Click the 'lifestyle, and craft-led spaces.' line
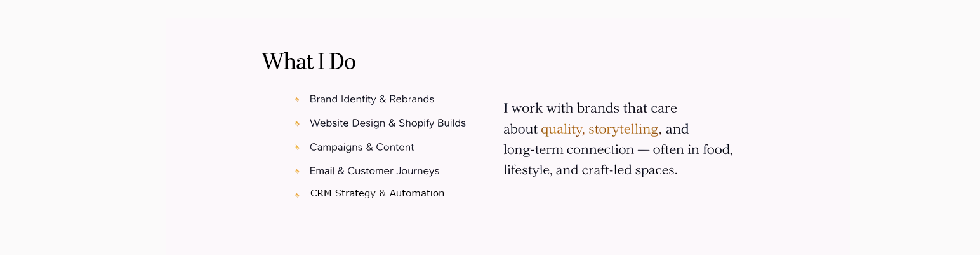This screenshot has width=980, height=255. click(590, 170)
